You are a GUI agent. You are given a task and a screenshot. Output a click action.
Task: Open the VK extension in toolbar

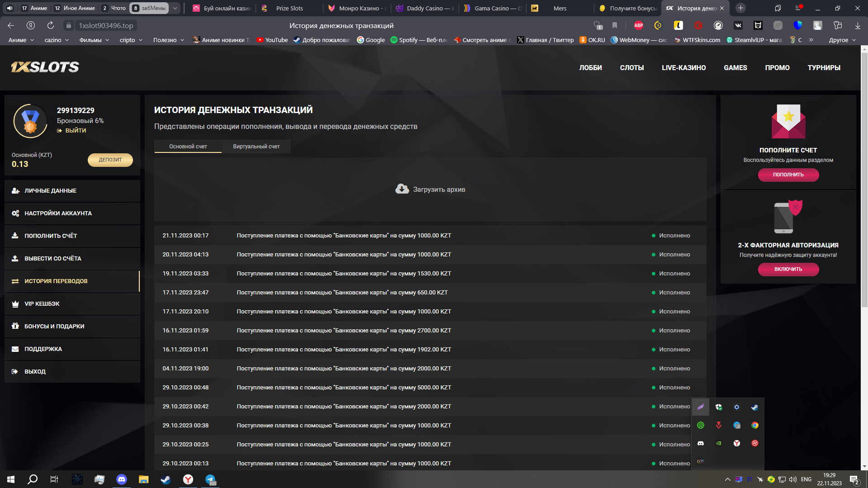click(738, 26)
